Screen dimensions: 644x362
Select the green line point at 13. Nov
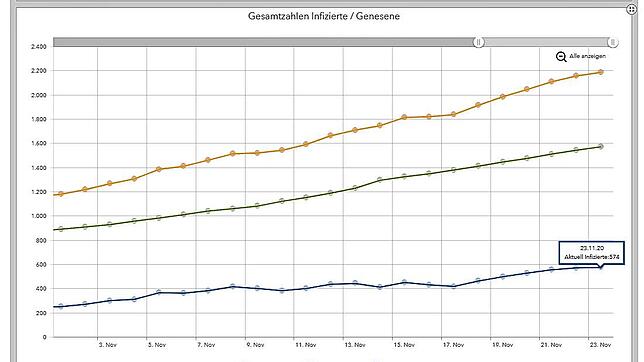355,188
